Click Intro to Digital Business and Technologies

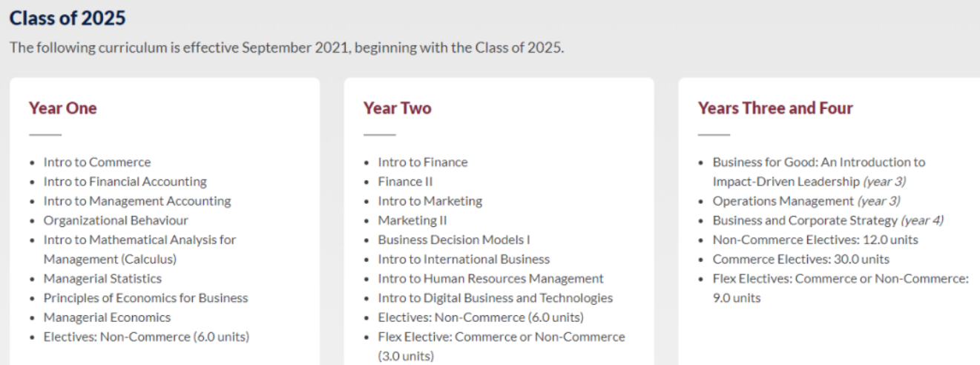point(495,298)
